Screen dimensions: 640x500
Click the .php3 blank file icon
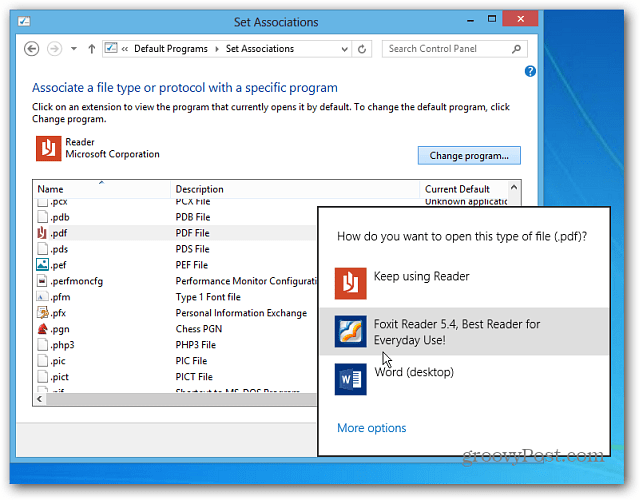tap(42, 344)
